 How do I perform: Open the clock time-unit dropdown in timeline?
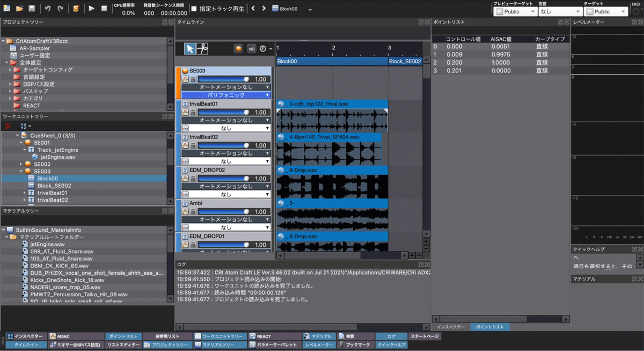265,48
